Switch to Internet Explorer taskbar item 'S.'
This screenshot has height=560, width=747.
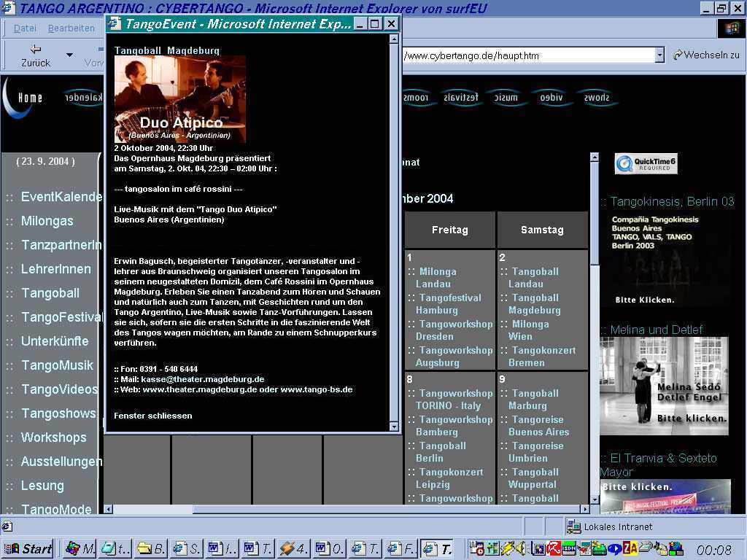(186, 548)
